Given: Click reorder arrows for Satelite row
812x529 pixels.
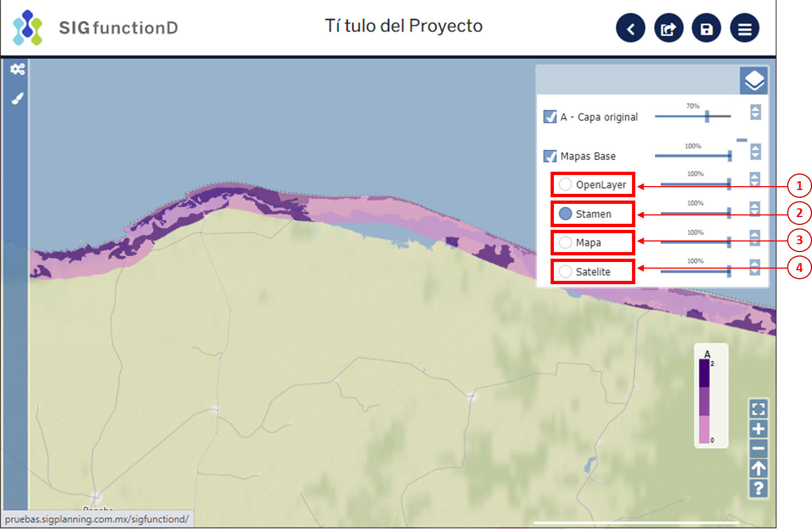Looking at the screenshot, I should click(754, 267).
